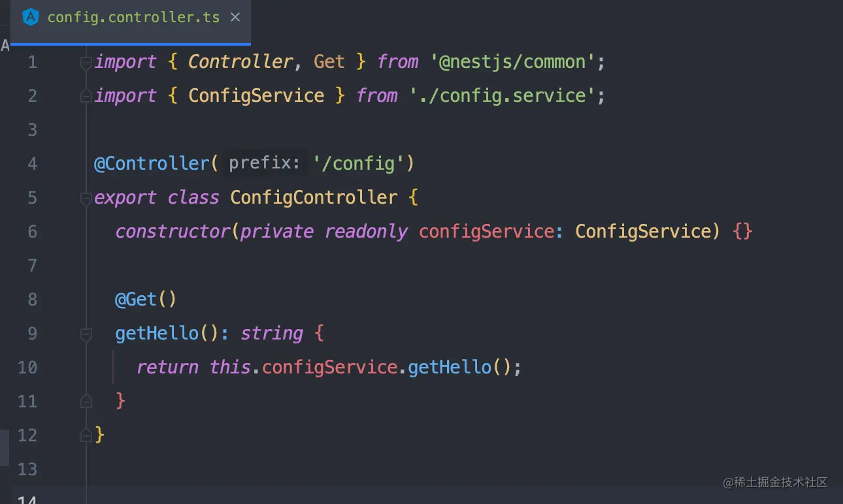
Task: Click the getHello call on the return line
Action: click(450, 367)
